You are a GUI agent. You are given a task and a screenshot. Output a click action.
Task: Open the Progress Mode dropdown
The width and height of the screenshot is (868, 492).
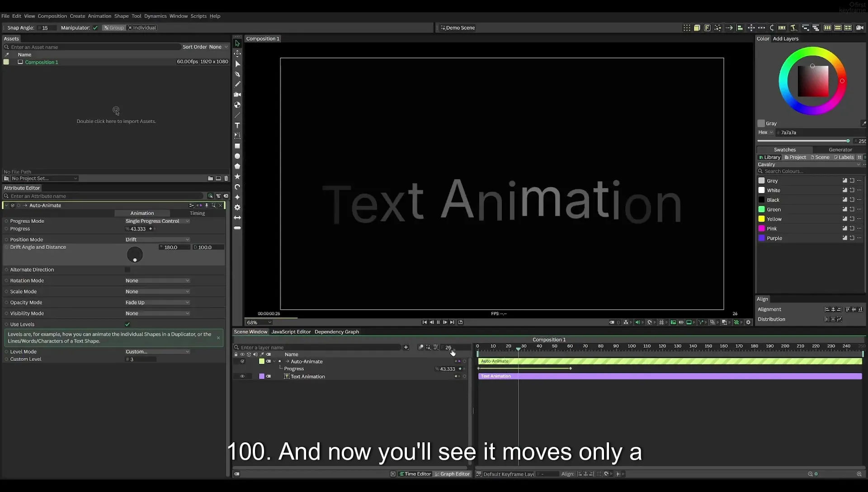click(157, 221)
